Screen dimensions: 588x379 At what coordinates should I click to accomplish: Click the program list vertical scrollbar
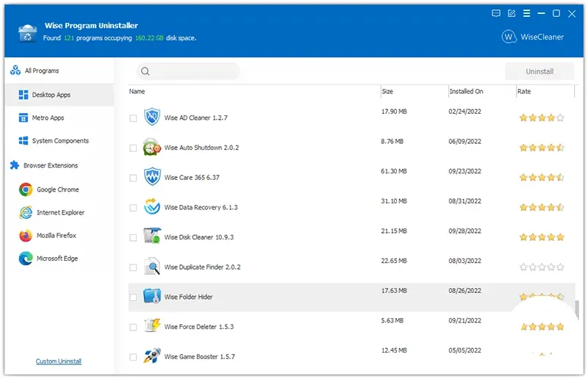click(577, 310)
